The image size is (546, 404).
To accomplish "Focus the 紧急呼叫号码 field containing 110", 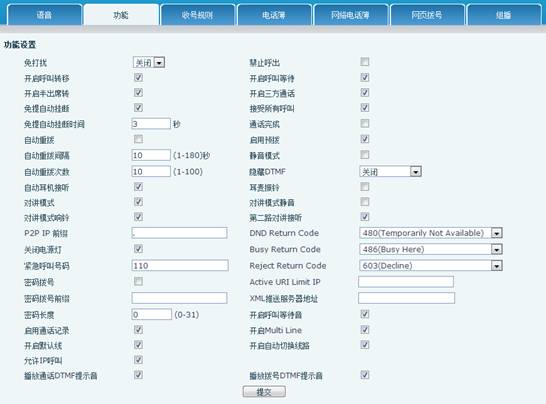I will coord(180,265).
